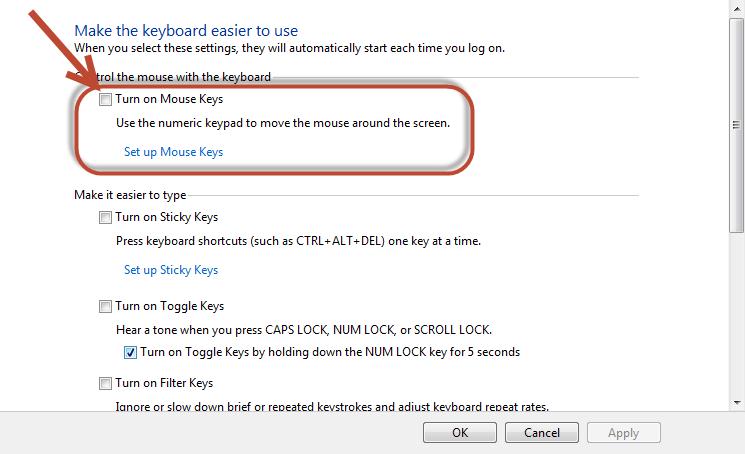Enable the Turn on Filter Keys checkbox
The width and height of the screenshot is (745, 454).
click(x=106, y=383)
